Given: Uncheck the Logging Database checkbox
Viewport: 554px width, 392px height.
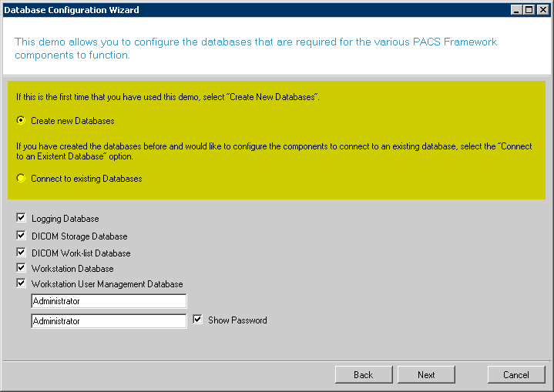Looking at the screenshot, I should (x=21, y=218).
